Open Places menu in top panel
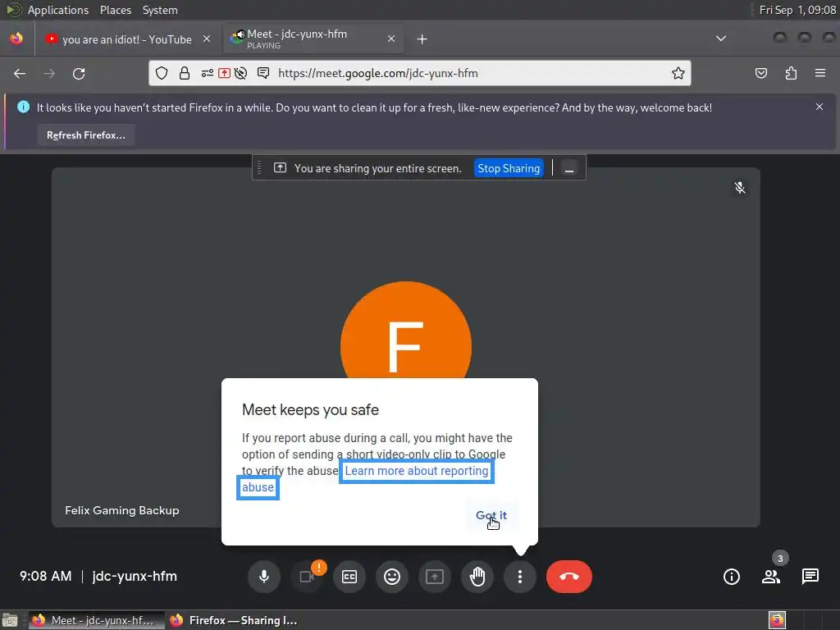This screenshot has width=840, height=630. pyautogui.click(x=115, y=10)
